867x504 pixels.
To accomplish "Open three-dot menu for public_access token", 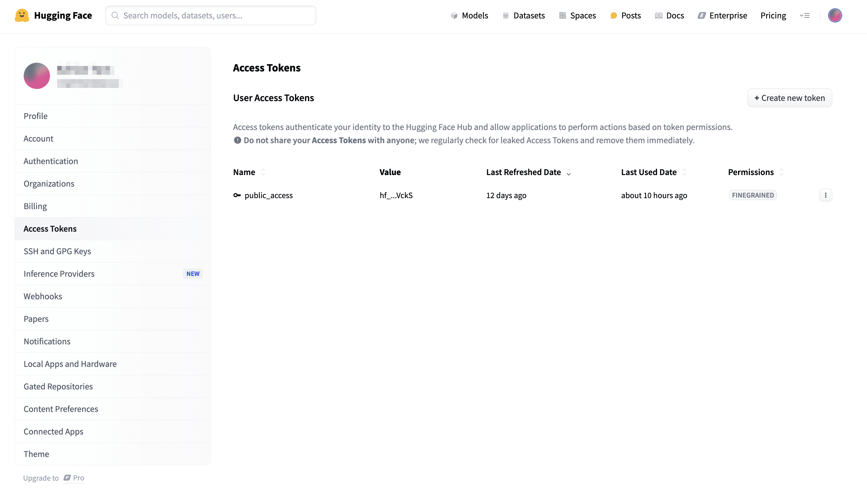I will (825, 195).
